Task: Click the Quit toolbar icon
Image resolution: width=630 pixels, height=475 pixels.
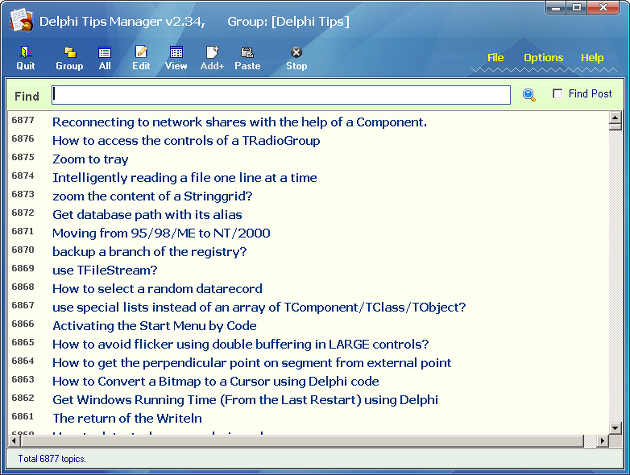Action: (x=25, y=58)
